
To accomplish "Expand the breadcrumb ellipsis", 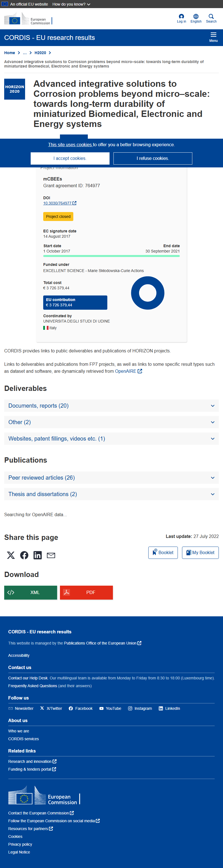I will coord(25,53).
